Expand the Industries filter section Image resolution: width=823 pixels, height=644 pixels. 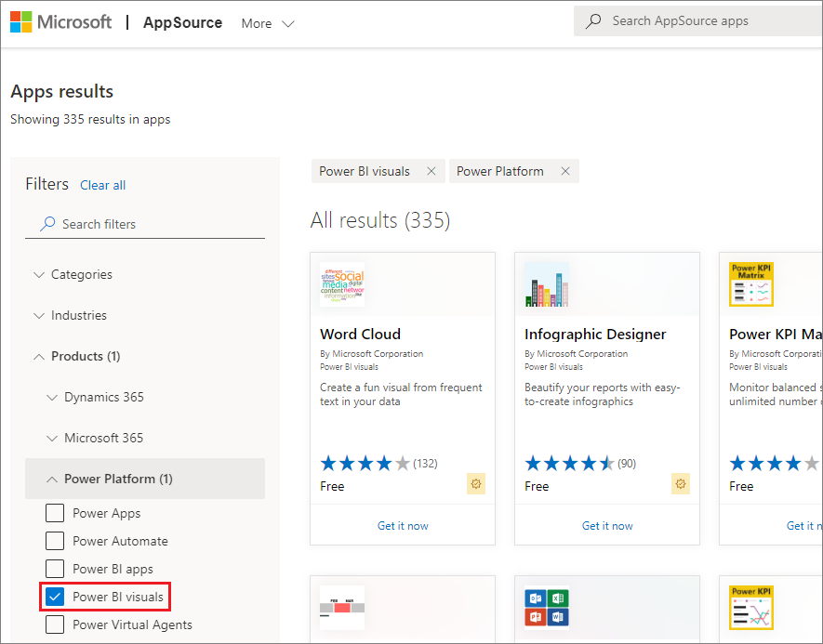(70, 315)
